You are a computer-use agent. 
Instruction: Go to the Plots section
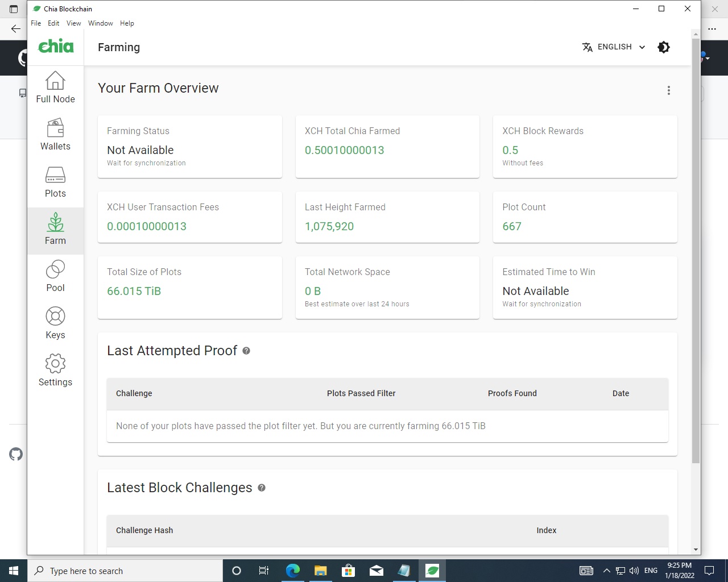click(x=55, y=182)
